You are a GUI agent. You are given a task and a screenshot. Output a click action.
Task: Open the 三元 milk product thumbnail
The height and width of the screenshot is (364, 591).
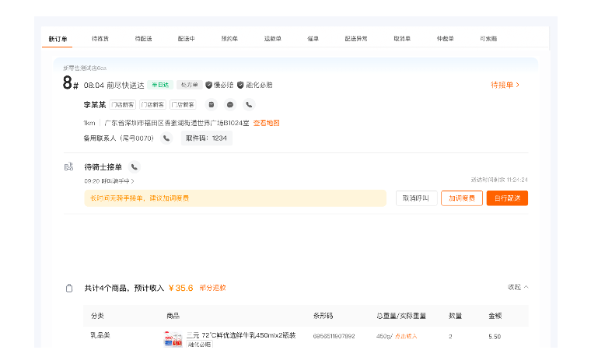point(173,339)
